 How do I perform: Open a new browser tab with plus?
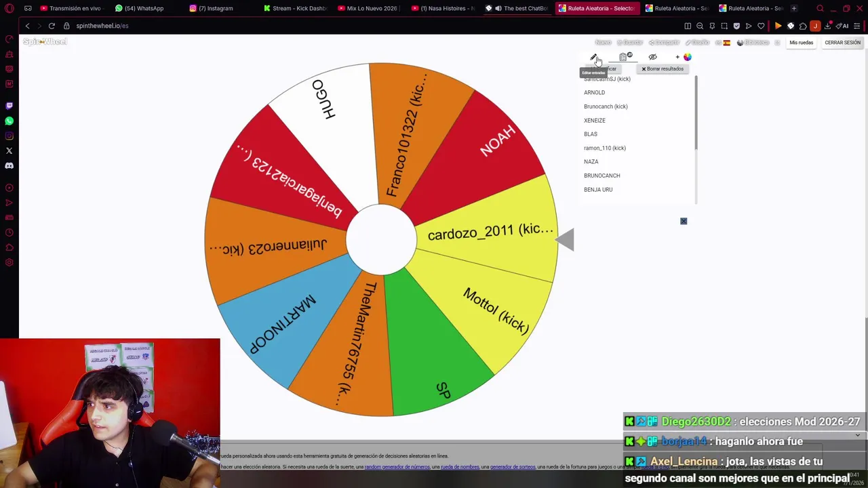(793, 8)
